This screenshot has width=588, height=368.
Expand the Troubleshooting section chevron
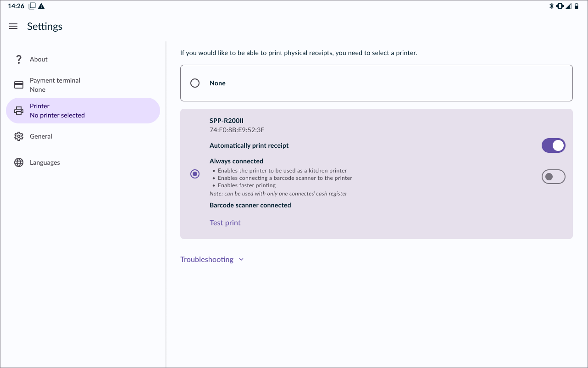pyautogui.click(x=241, y=260)
